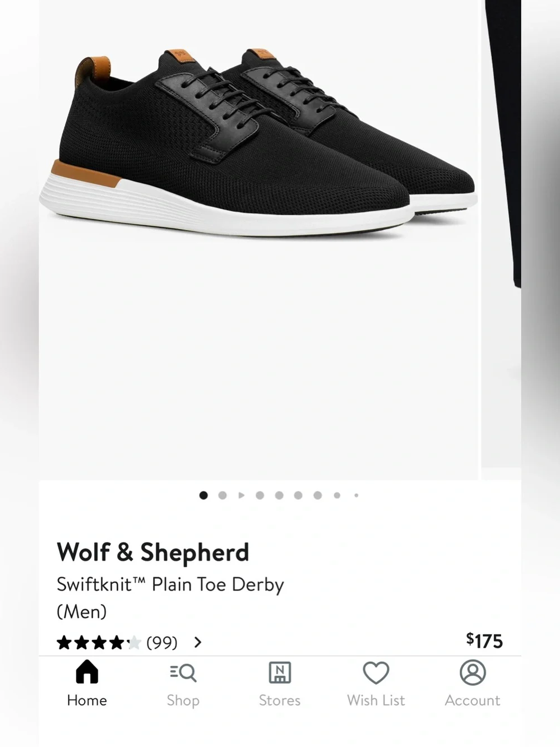This screenshot has width=560, height=747.
Task: Select the video play indicator in carousel
Action: (x=241, y=495)
